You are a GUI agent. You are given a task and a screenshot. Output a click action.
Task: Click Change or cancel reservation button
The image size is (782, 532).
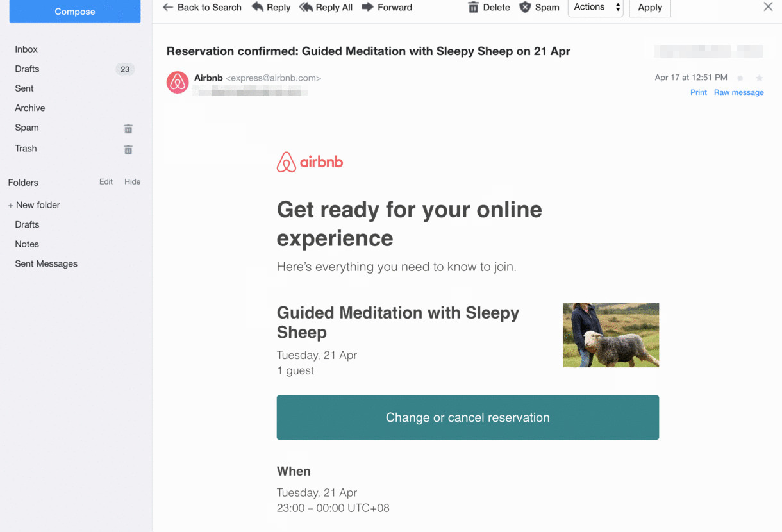tap(467, 417)
